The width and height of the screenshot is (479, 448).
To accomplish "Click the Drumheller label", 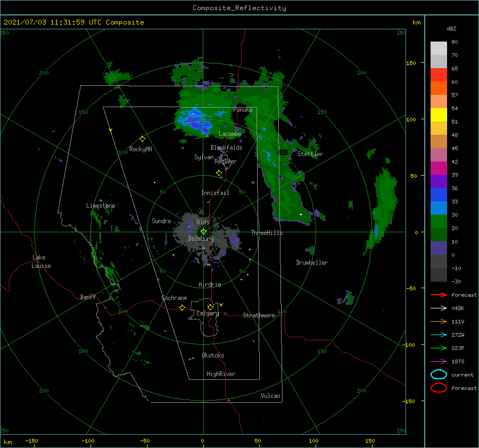I will [x=312, y=263].
